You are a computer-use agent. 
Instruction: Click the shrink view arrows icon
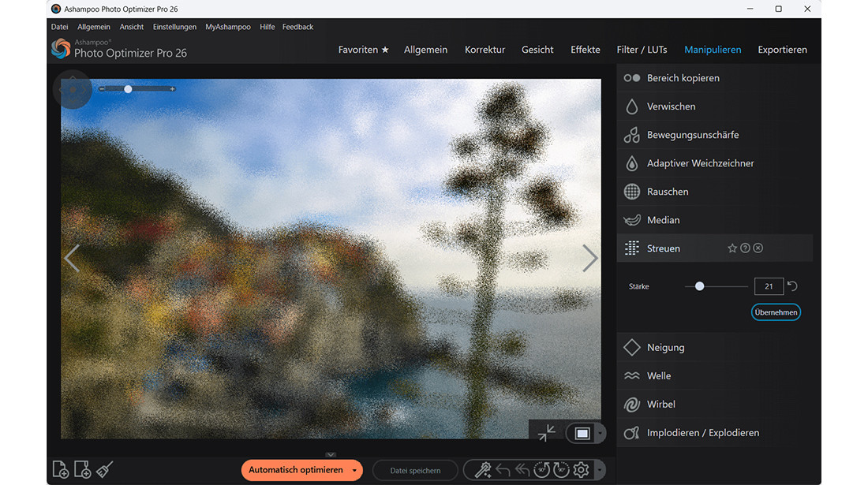[x=546, y=433]
